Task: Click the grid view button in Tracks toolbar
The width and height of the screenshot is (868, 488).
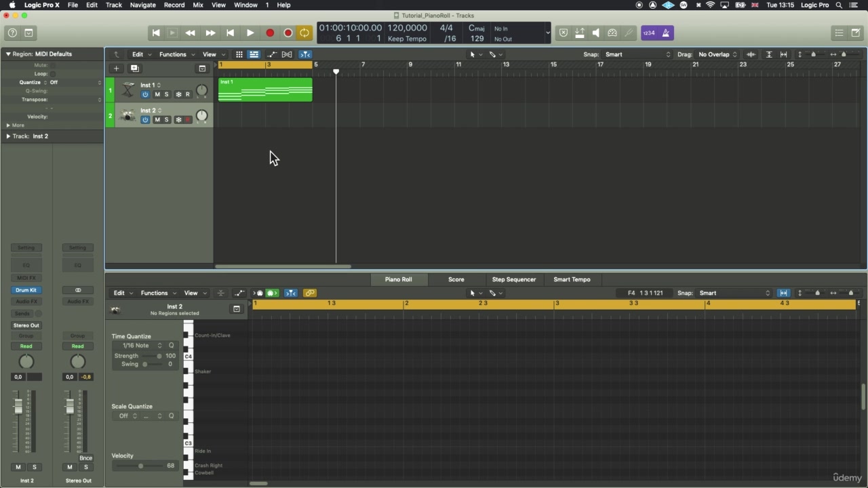Action: point(239,54)
